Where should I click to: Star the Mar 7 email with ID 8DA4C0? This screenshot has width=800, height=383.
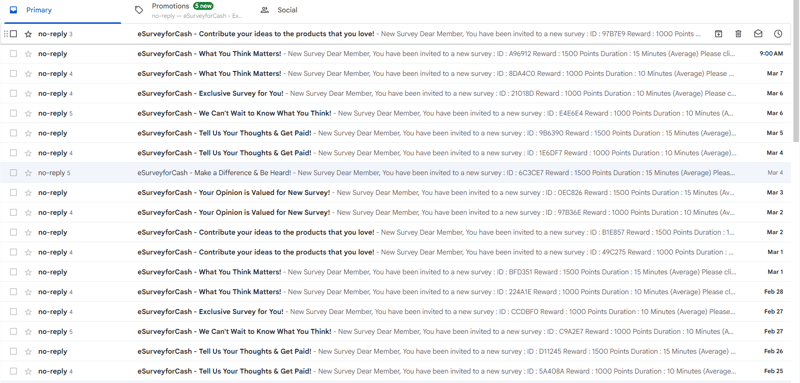tap(28, 73)
